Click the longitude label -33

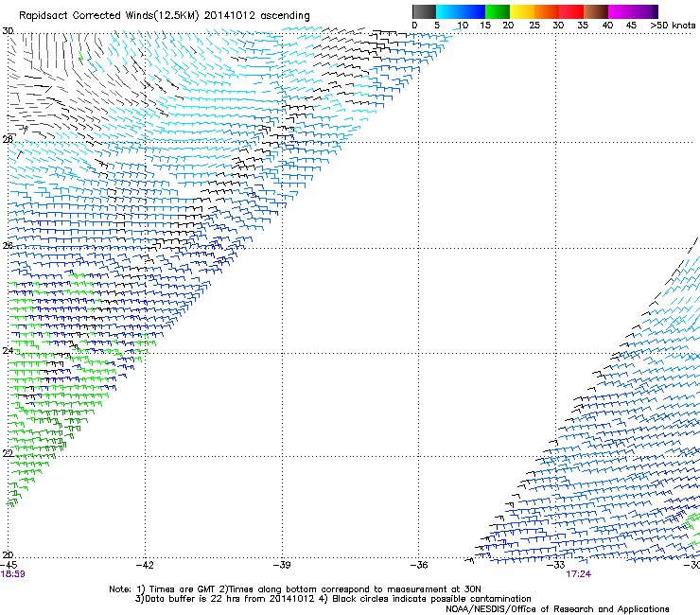(556, 565)
